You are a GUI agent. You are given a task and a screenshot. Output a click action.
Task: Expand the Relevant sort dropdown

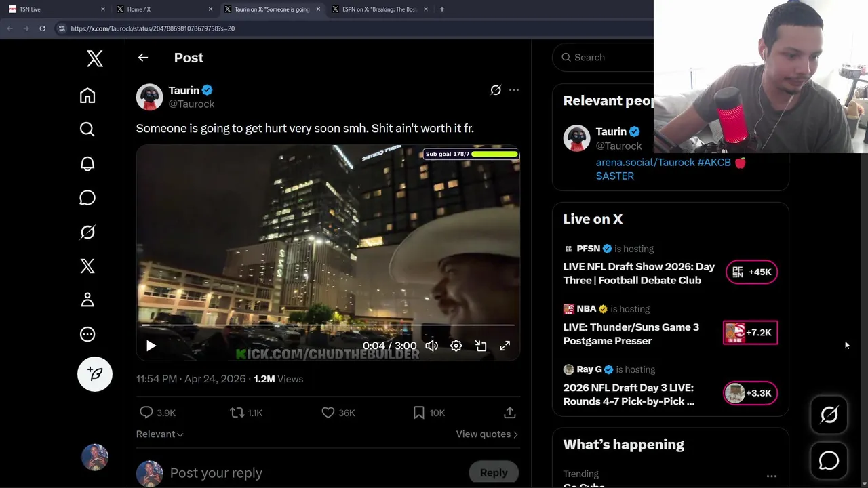click(x=159, y=434)
